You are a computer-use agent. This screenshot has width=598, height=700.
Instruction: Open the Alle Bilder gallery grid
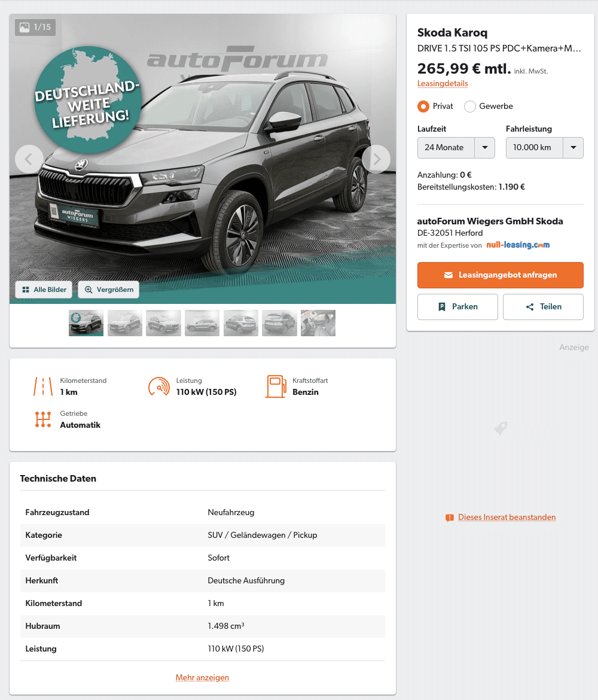[x=44, y=290]
